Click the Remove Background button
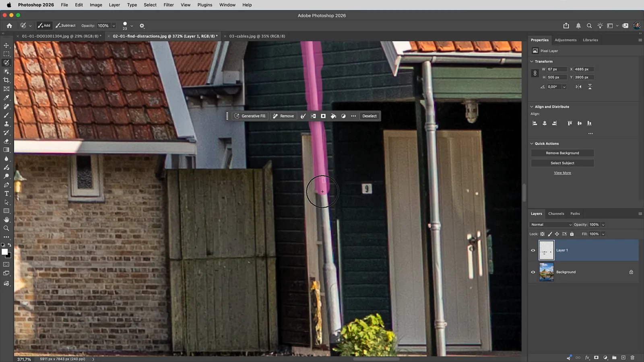This screenshot has width=644, height=362. click(x=562, y=153)
